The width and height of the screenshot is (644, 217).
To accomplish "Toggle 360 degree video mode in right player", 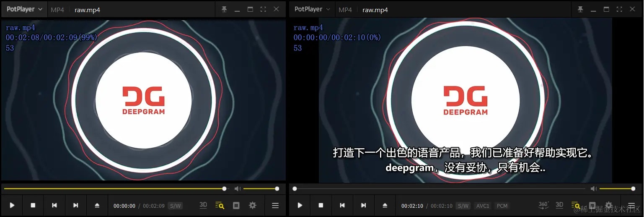I will tap(543, 205).
